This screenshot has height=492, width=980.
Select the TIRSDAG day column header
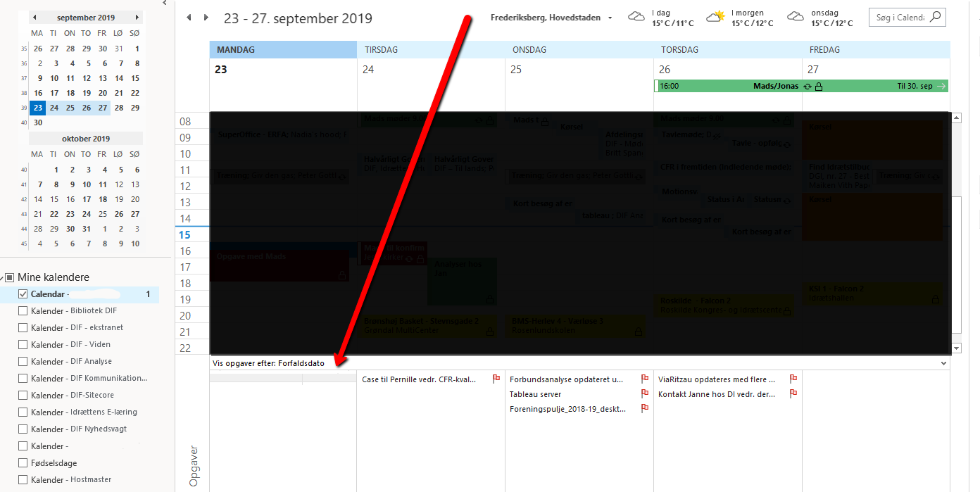(432, 50)
